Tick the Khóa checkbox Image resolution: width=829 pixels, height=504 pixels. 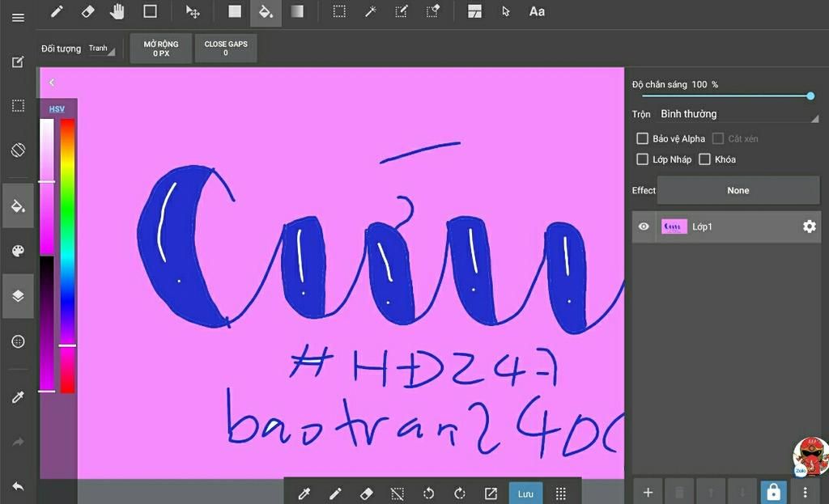pyautogui.click(x=705, y=159)
